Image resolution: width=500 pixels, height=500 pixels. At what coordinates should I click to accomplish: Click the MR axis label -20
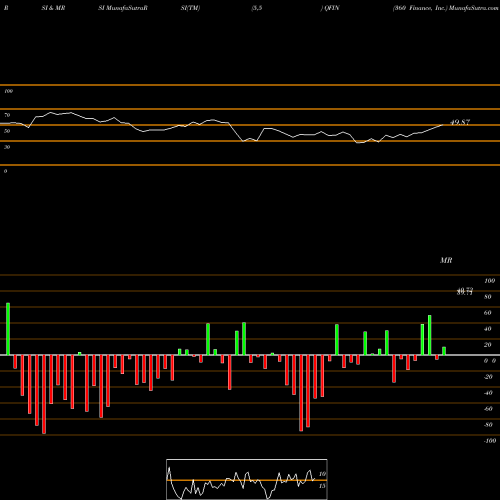click(x=488, y=377)
